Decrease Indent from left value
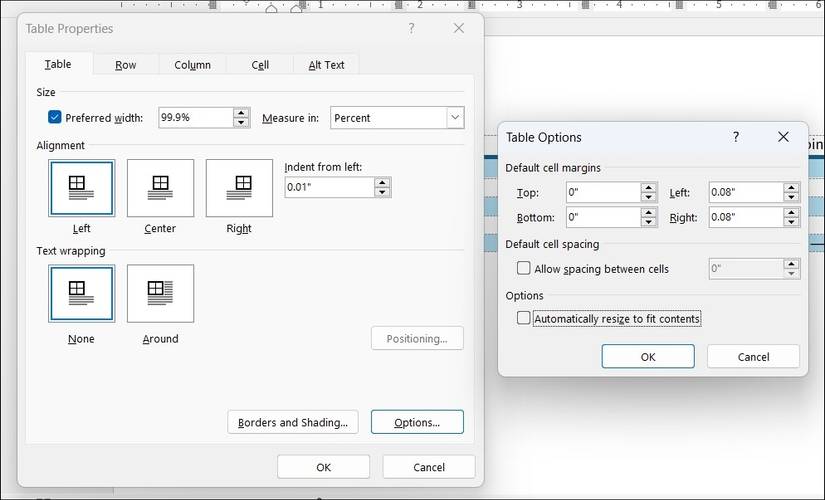This screenshot has height=500, width=825. [383, 192]
